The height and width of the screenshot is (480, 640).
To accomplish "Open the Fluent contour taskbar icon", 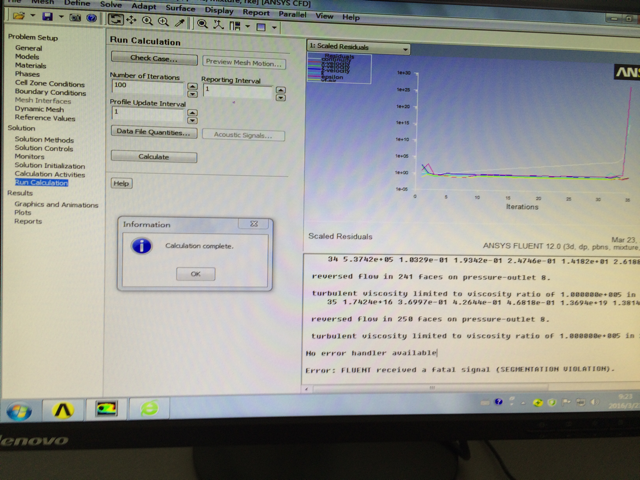I will point(106,409).
